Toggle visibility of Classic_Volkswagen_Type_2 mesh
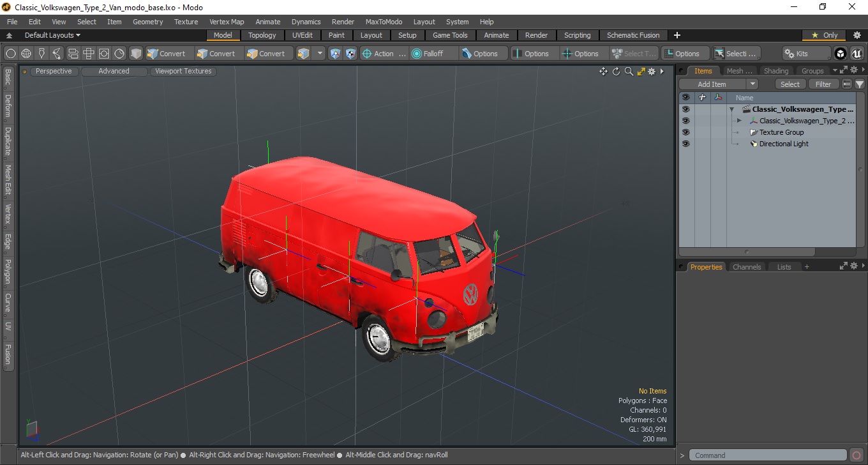This screenshot has height=465, width=868. click(685, 121)
